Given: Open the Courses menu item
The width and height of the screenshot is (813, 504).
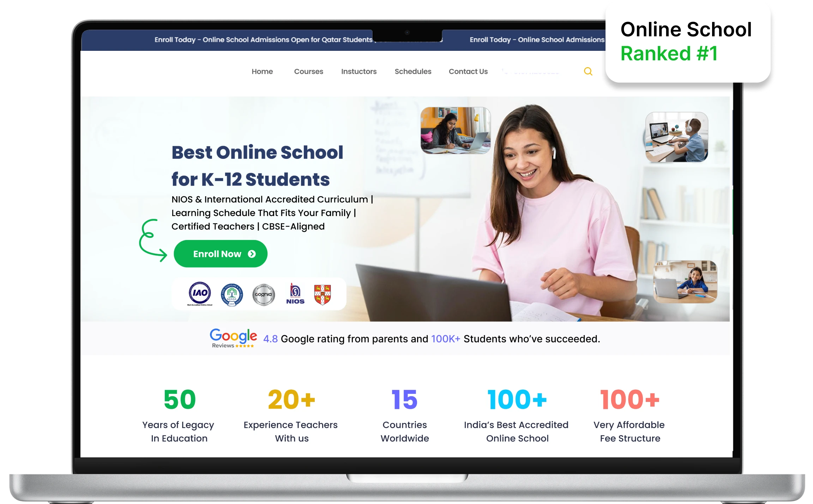Looking at the screenshot, I should (x=308, y=72).
